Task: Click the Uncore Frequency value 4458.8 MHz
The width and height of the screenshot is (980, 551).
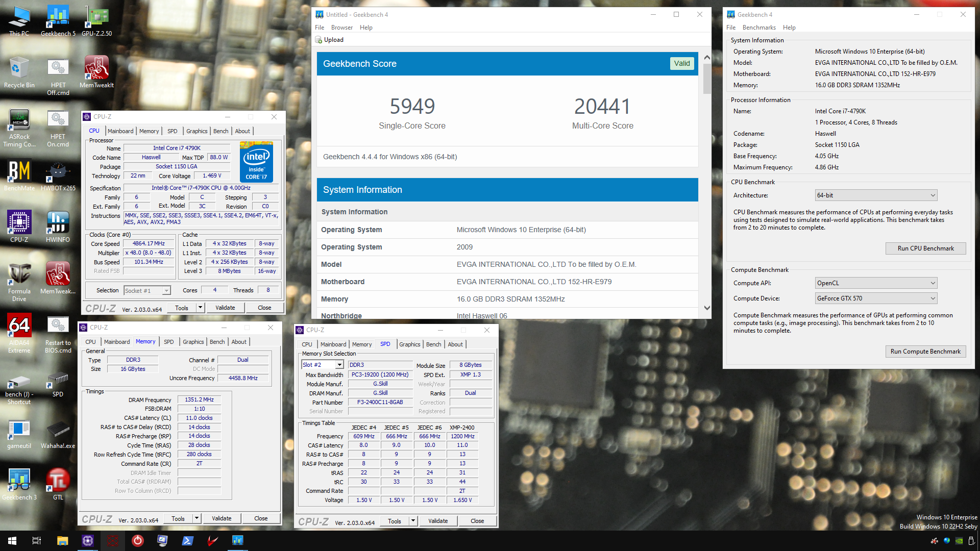Action: pyautogui.click(x=243, y=378)
